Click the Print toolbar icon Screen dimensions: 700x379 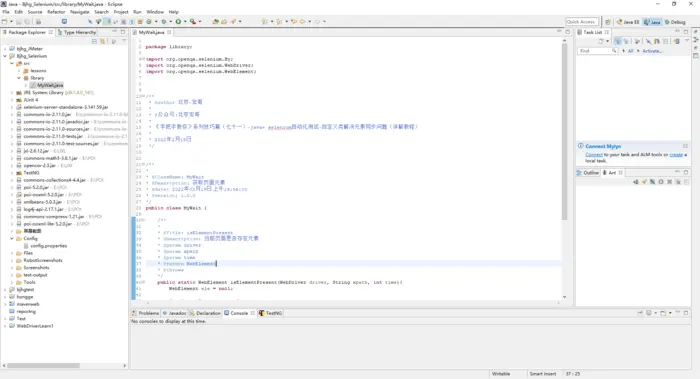38,21
